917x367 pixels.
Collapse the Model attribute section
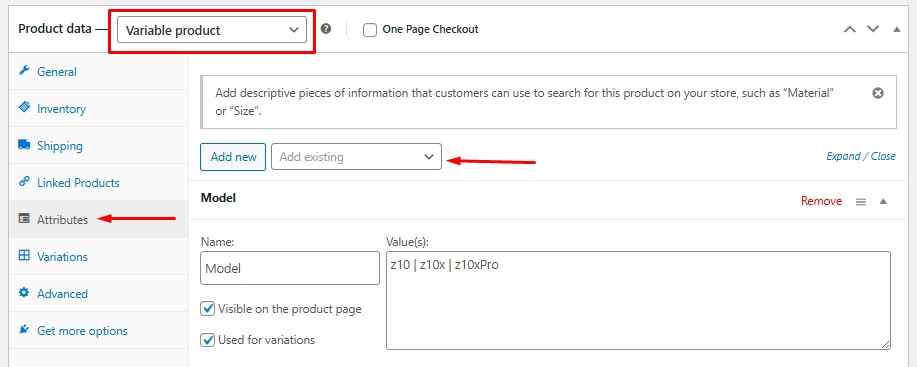[x=884, y=202]
